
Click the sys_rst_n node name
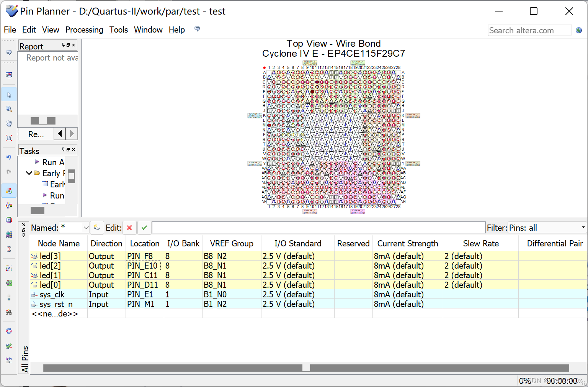(56, 304)
